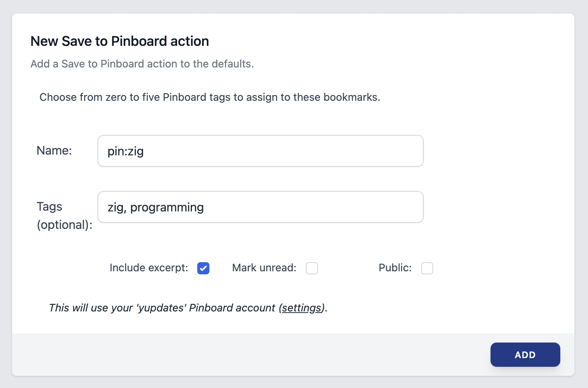
Task: Click the Name input field containing pin:zig
Action: 261,151
